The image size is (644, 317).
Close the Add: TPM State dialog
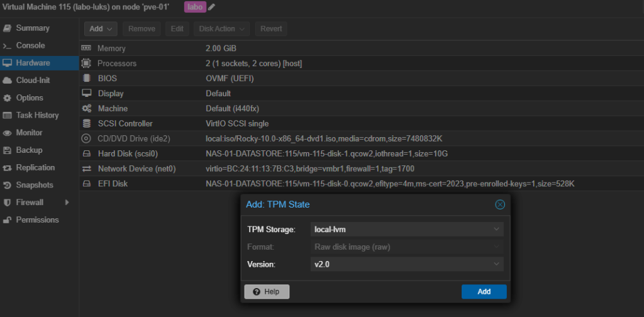pos(499,204)
